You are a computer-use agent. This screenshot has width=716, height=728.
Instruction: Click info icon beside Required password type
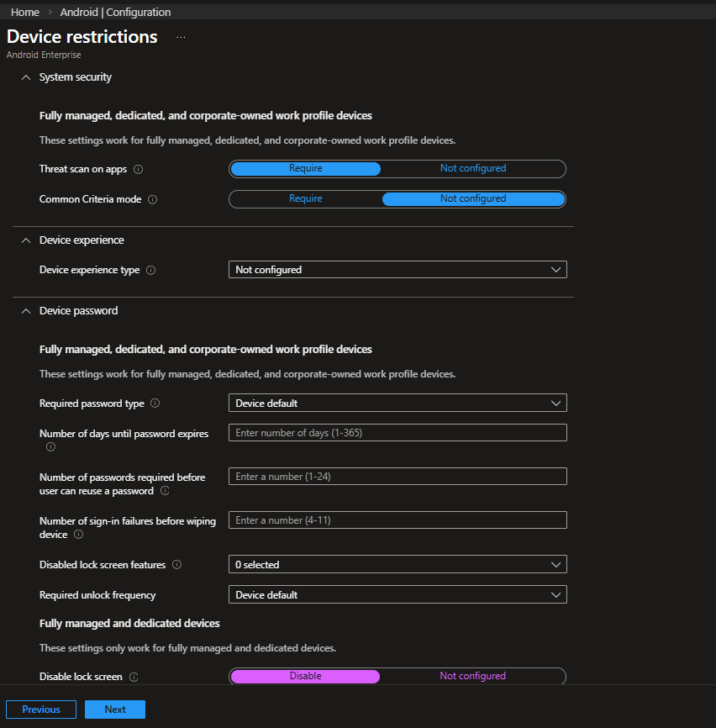[155, 404]
